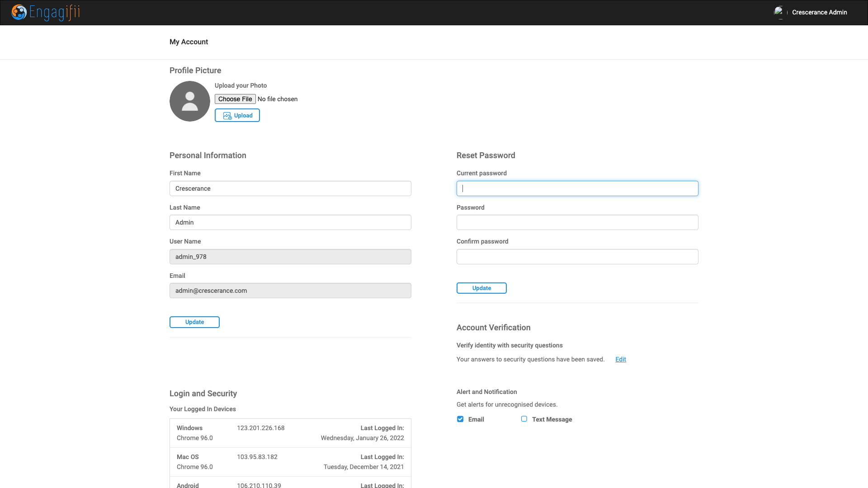Uncheck the Email alert checkbox
Screen dimensions: 868x488
460,419
